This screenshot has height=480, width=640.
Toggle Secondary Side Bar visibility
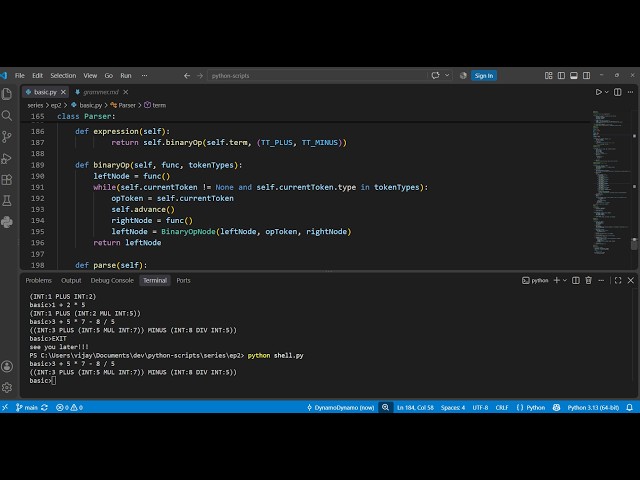tap(587, 76)
